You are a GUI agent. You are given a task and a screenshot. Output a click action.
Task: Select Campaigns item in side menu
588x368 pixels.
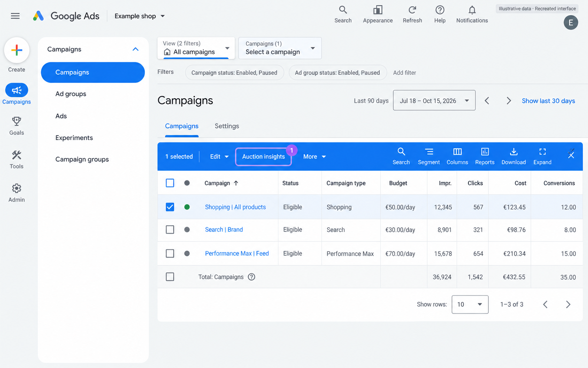point(93,72)
